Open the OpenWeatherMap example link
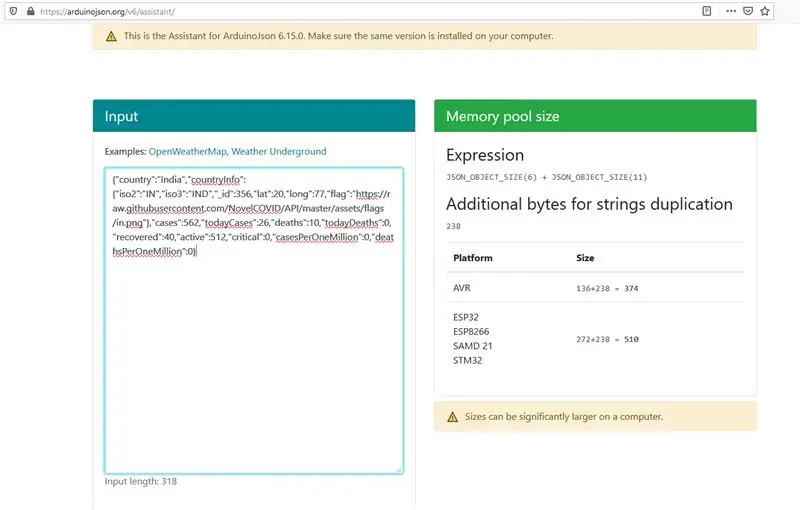 [187, 151]
